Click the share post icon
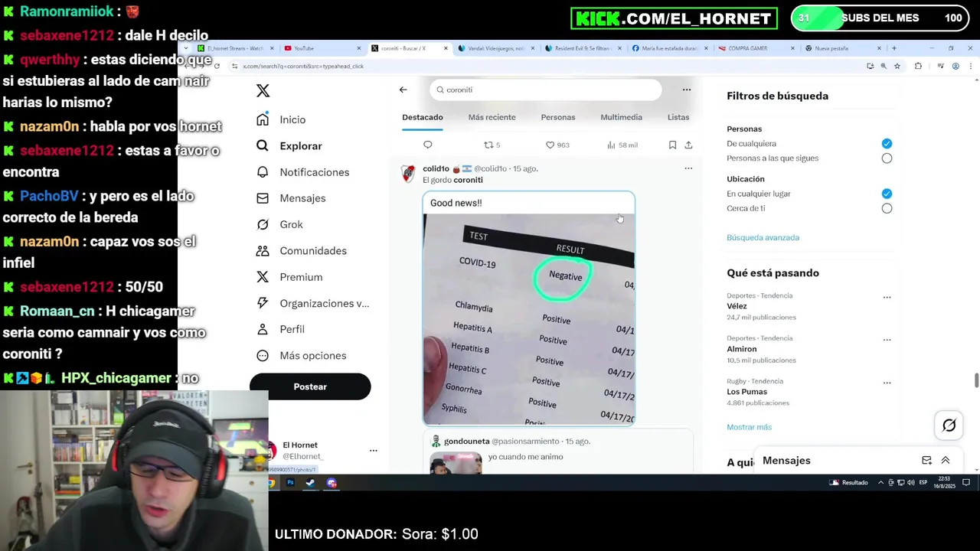Image resolution: width=980 pixels, height=551 pixels. point(688,145)
